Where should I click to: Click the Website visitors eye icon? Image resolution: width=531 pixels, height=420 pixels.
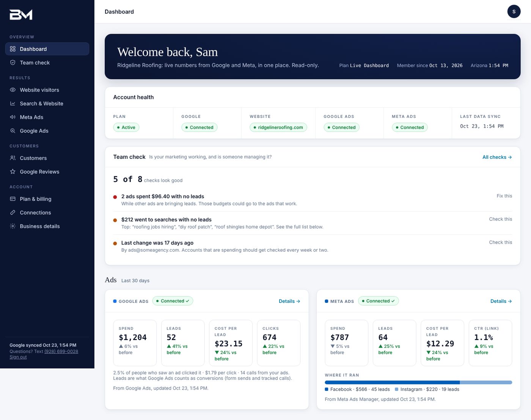pos(13,90)
